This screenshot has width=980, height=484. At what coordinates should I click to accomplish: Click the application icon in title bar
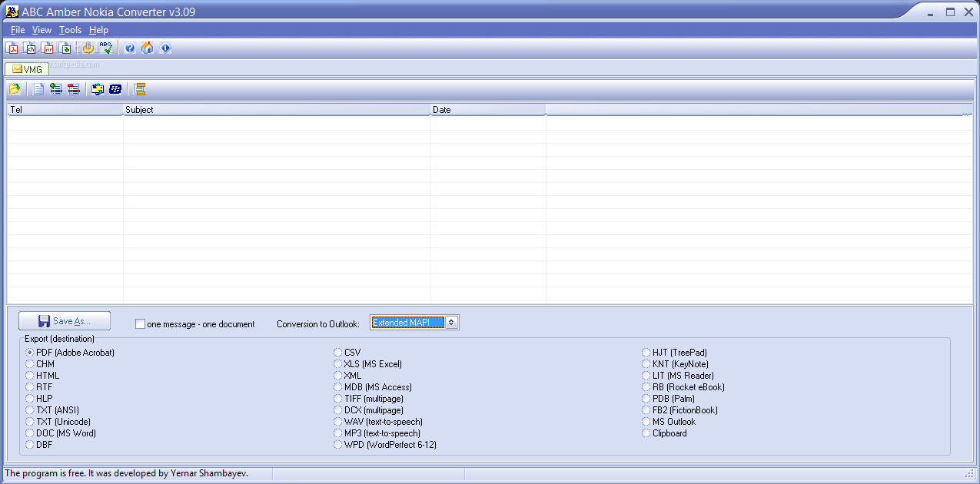pos(12,12)
